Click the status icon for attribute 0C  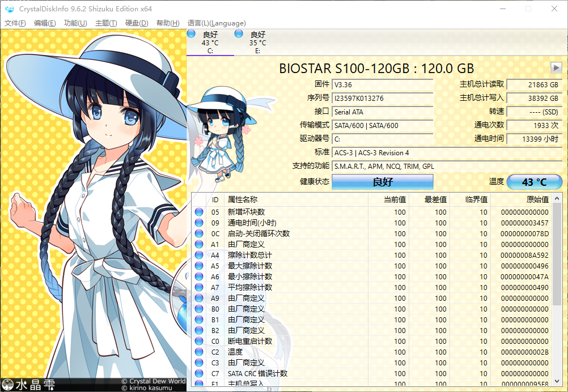[x=199, y=233]
